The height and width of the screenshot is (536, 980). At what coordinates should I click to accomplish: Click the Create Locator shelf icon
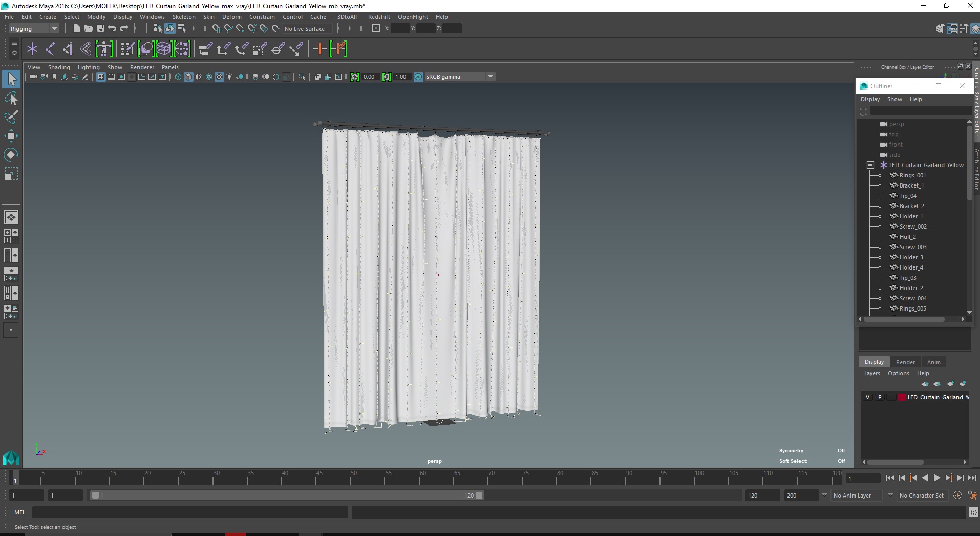(x=32, y=49)
